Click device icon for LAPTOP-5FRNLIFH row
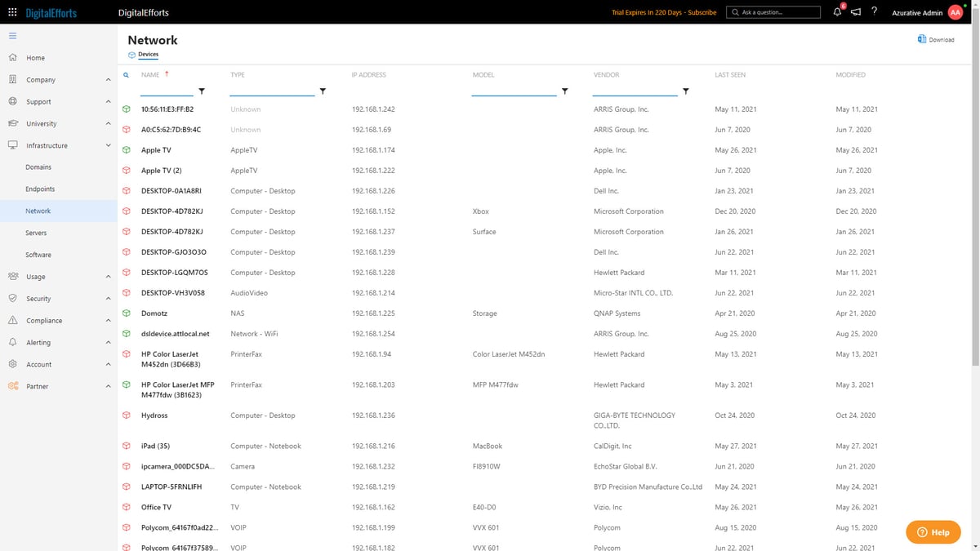The width and height of the screenshot is (980, 551). pos(127,487)
